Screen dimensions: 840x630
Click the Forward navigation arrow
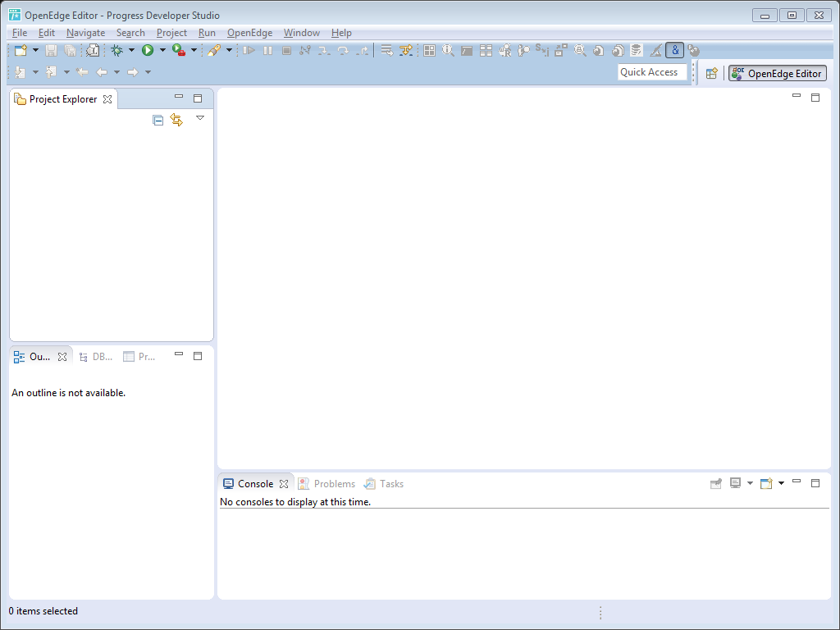pyautogui.click(x=132, y=72)
